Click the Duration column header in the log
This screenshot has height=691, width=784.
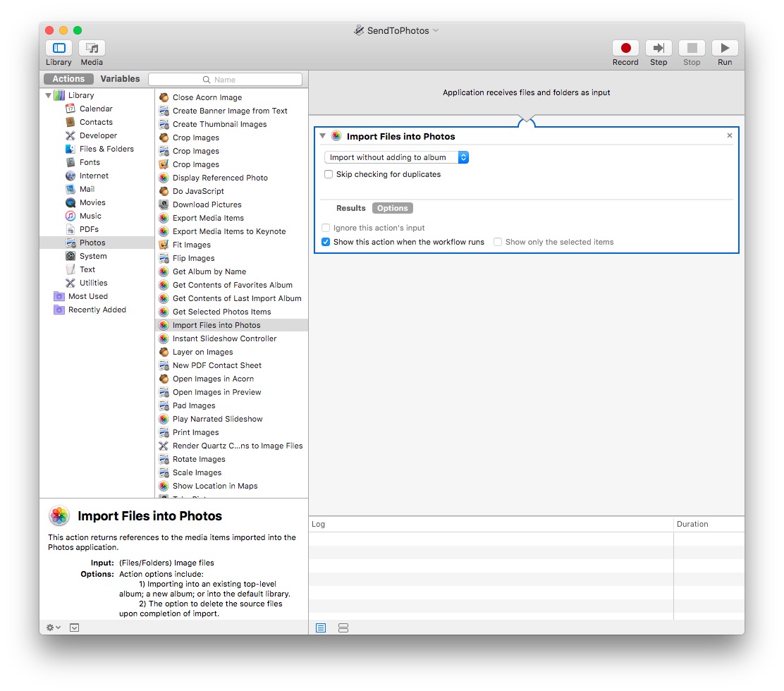[x=709, y=524]
